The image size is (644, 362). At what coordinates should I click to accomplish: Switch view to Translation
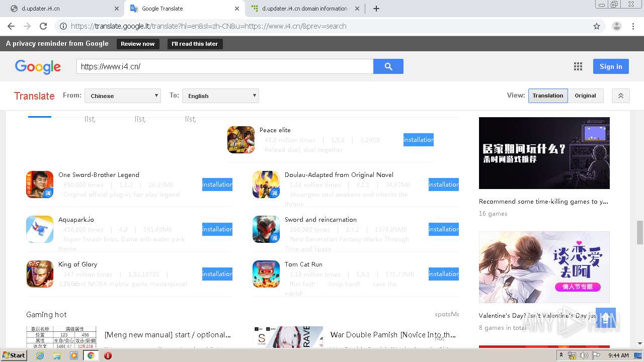[x=548, y=96]
